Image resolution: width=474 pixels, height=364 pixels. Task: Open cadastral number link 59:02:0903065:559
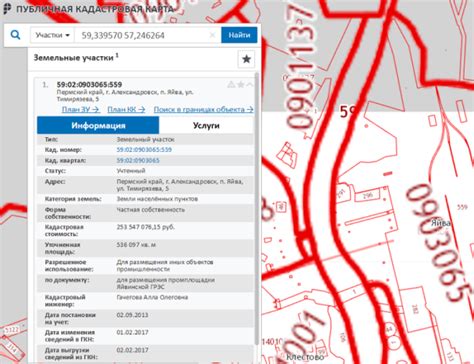144,150
